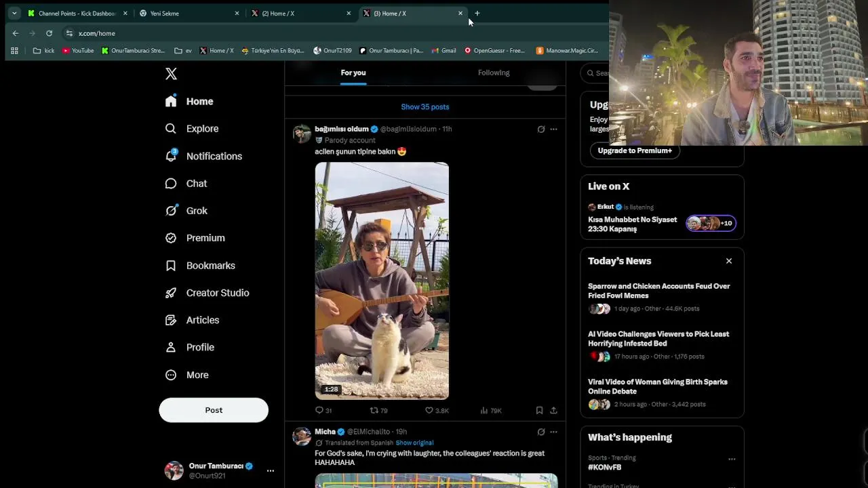View analytics showing 79K views
The image size is (868, 488).
491,411
